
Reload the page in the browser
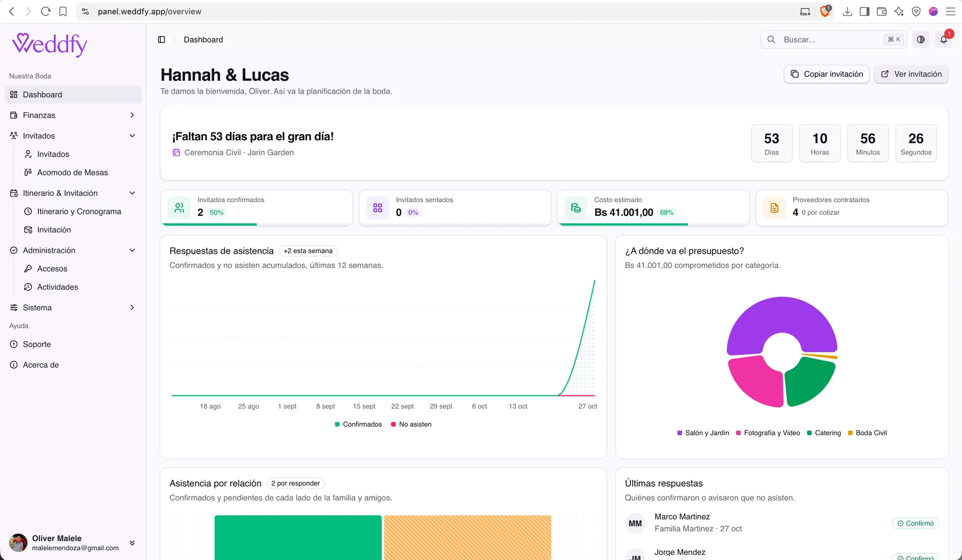coord(46,11)
